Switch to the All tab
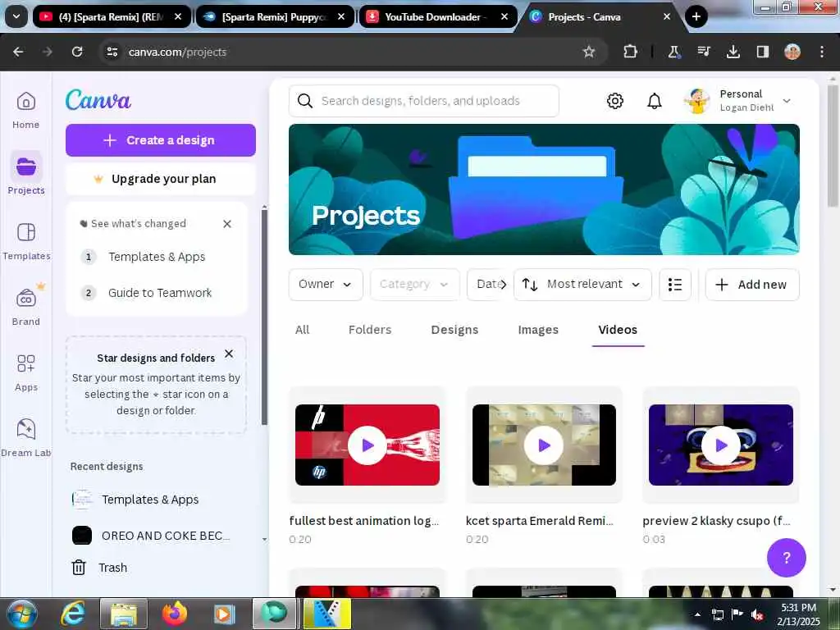The width and height of the screenshot is (840, 630). click(302, 330)
